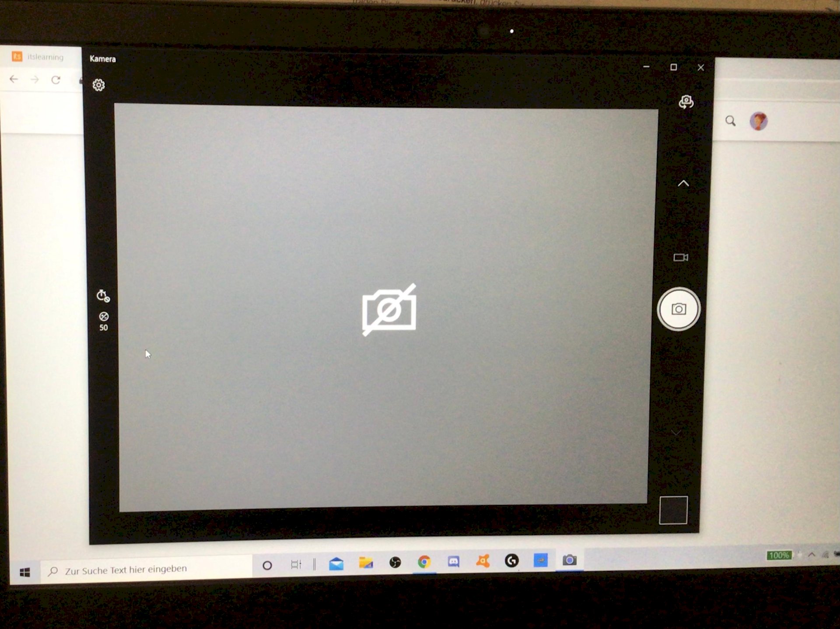Open Logitech G HUB from taskbar
The width and height of the screenshot is (840, 629).
tap(511, 560)
